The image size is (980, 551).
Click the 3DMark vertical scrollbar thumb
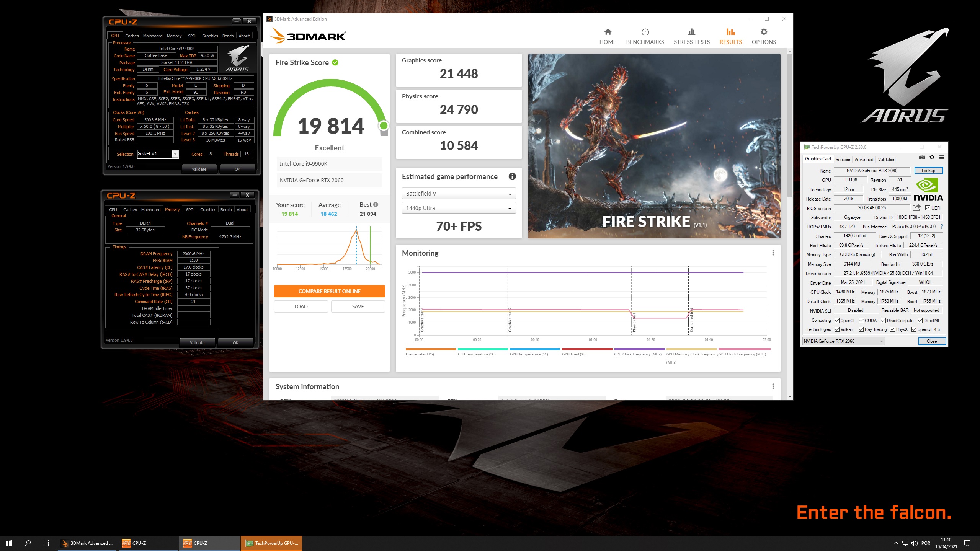coord(789,125)
